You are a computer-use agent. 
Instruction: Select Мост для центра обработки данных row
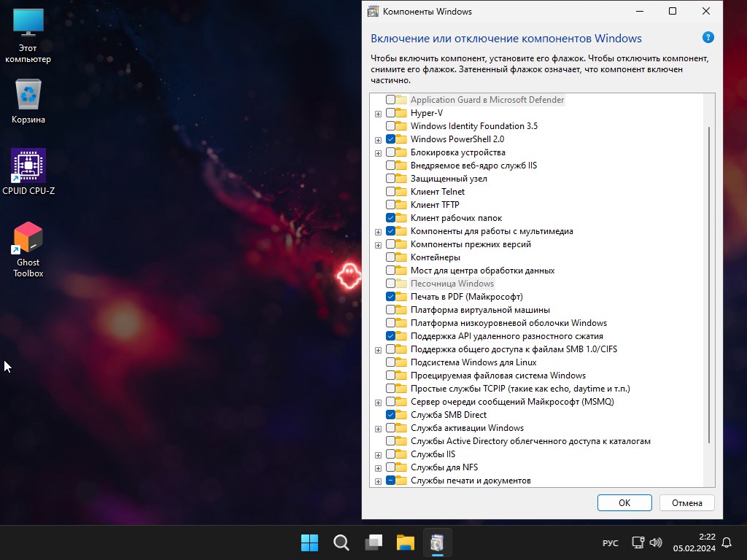483,271
